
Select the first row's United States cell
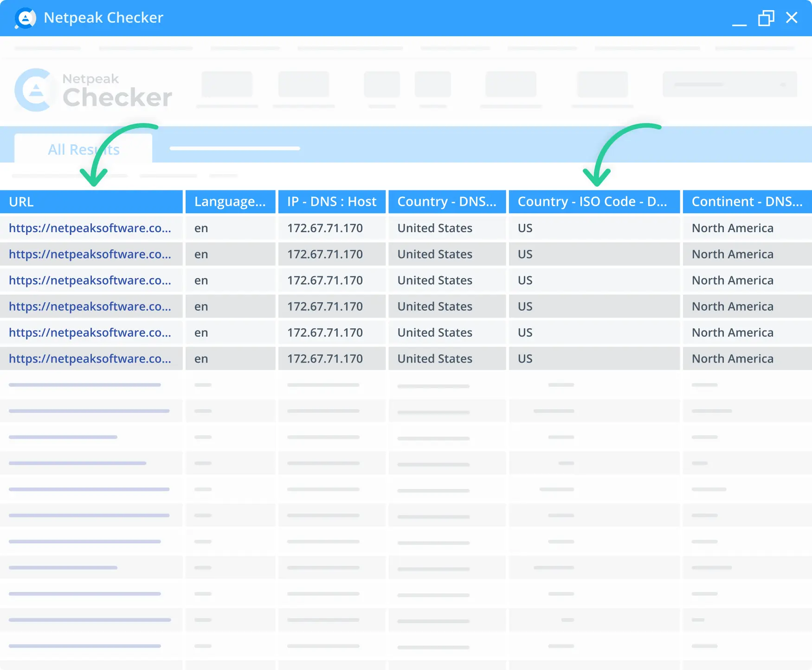coord(447,228)
